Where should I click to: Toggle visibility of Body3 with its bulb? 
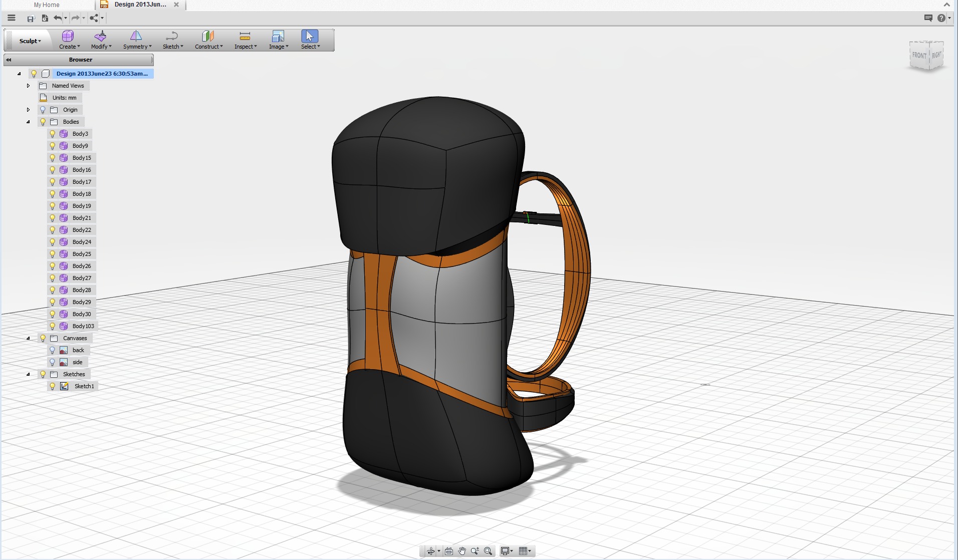(x=53, y=134)
